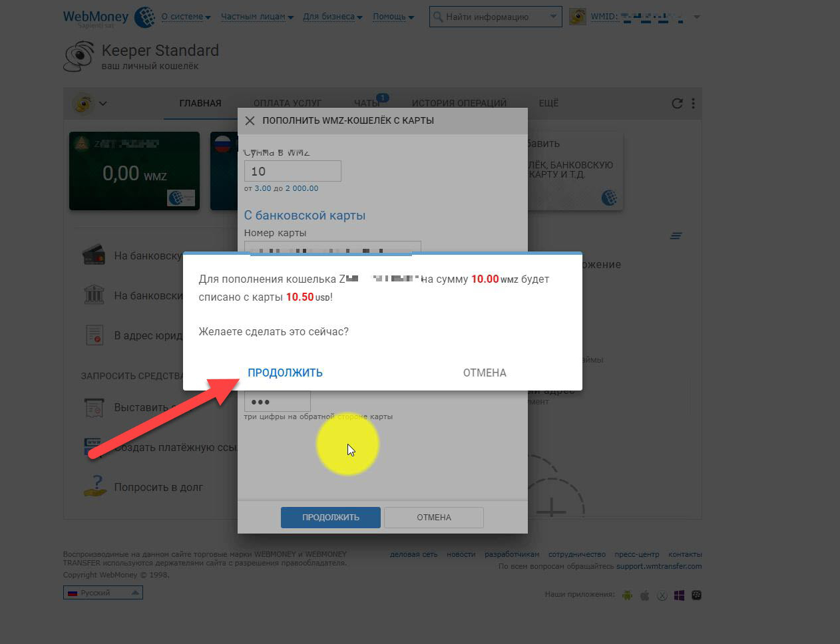This screenshot has height=644, width=840.
Task: Expand the 'Помощь' dropdown menu
Action: pyautogui.click(x=393, y=17)
